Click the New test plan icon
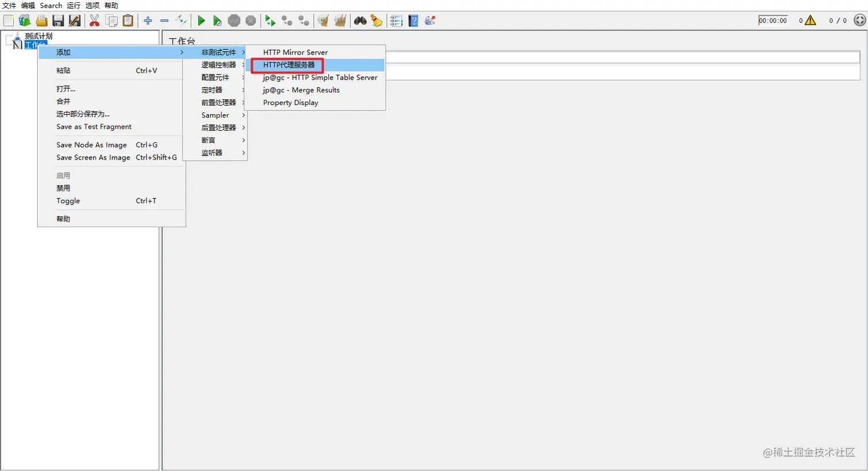Image resolution: width=868 pixels, height=471 pixels. [x=9, y=21]
